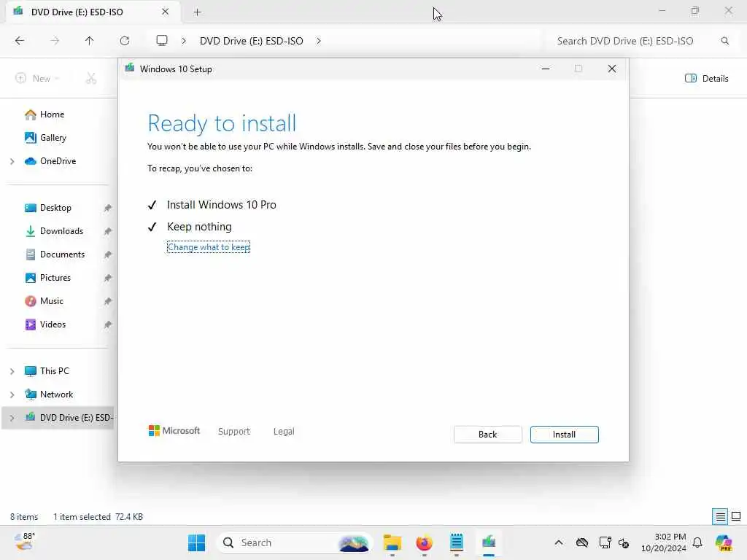
Task: Click the OneDrive sync off tray icon
Action: (x=581, y=542)
